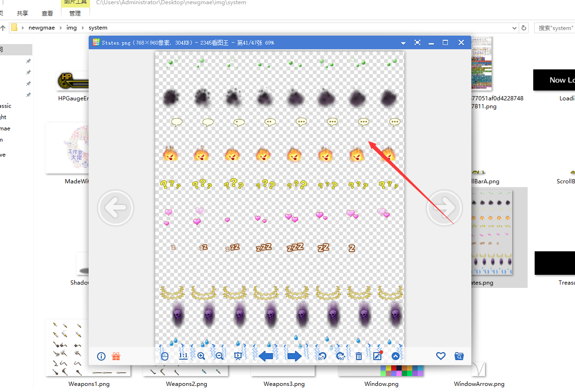Open the containing folder icon in the viewer

pos(459,356)
